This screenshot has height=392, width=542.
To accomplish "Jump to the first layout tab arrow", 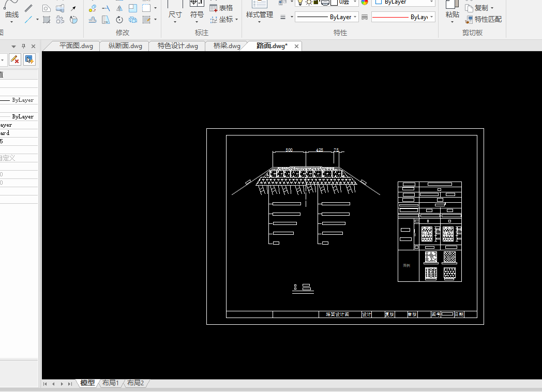I will pos(45,384).
